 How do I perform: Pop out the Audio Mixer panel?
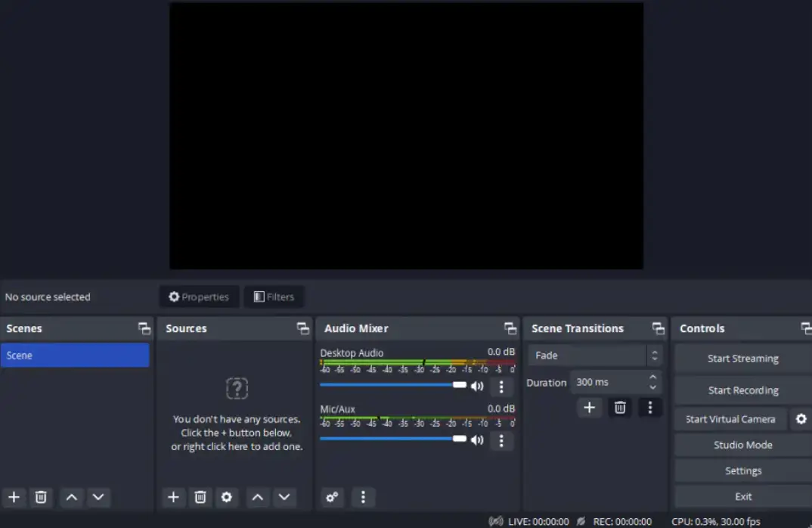[x=510, y=328]
